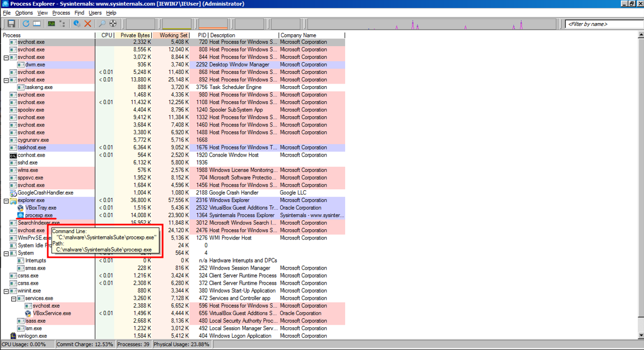Toggle the Show Process Tree toolbar icon
This screenshot has height=350, width=644.
pos(63,24)
